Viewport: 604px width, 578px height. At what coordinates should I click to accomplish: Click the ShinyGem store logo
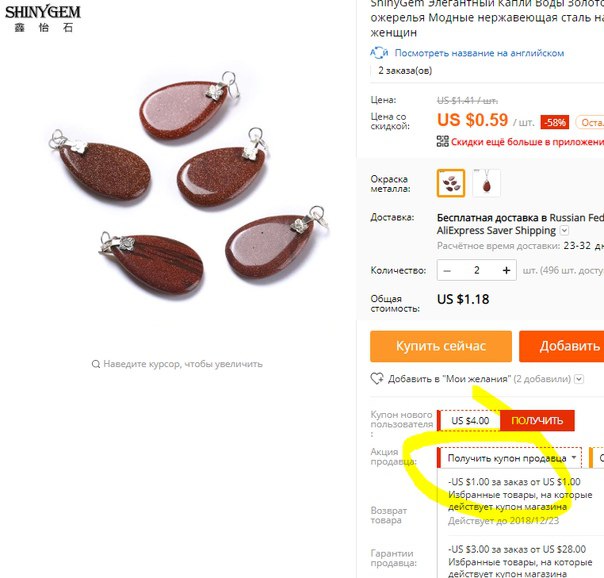click(43, 18)
